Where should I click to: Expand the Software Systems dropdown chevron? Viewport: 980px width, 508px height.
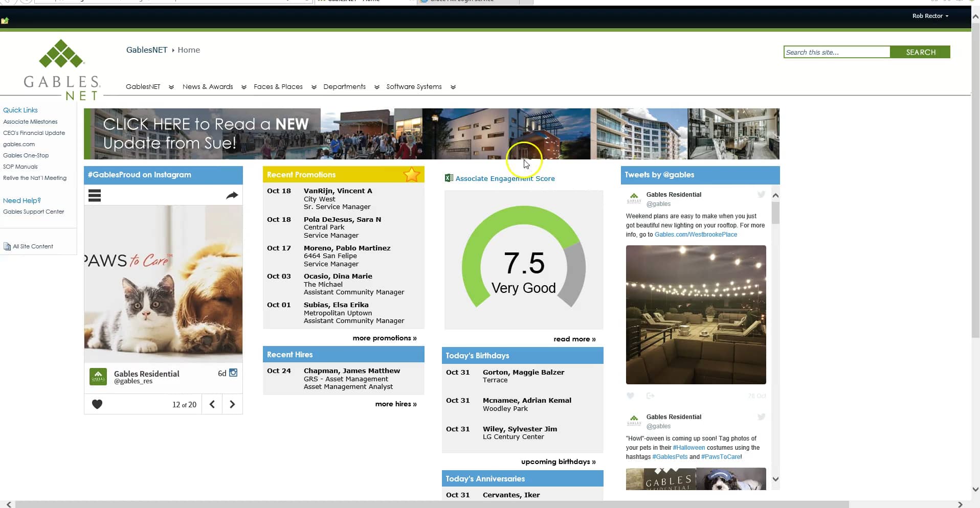pyautogui.click(x=453, y=87)
